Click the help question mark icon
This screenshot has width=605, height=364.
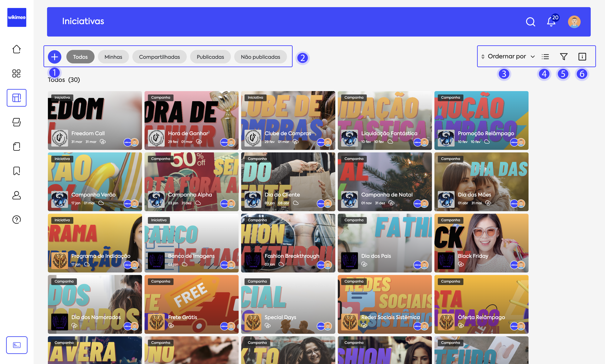(16, 220)
